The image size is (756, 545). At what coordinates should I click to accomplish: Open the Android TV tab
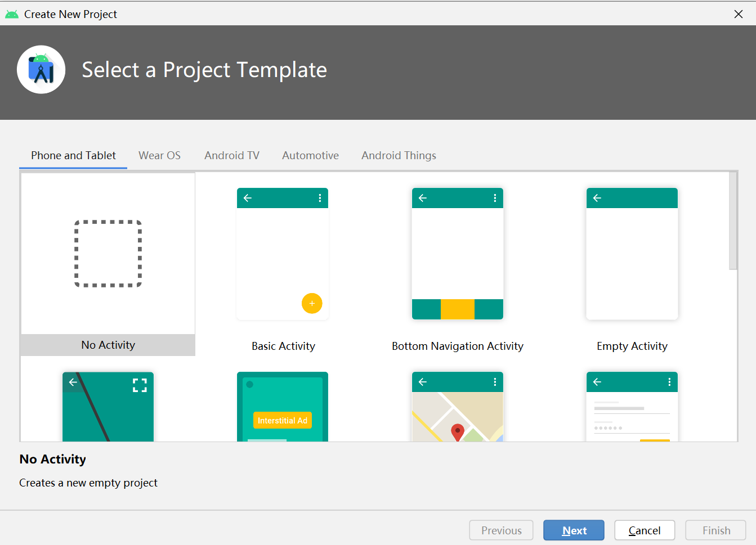pyautogui.click(x=232, y=155)
